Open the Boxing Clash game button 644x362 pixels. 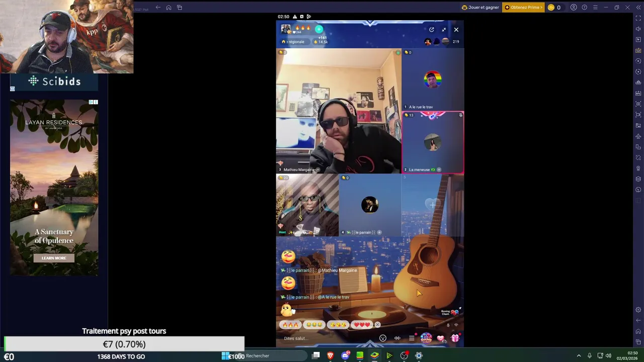click(x=426, y=338)
